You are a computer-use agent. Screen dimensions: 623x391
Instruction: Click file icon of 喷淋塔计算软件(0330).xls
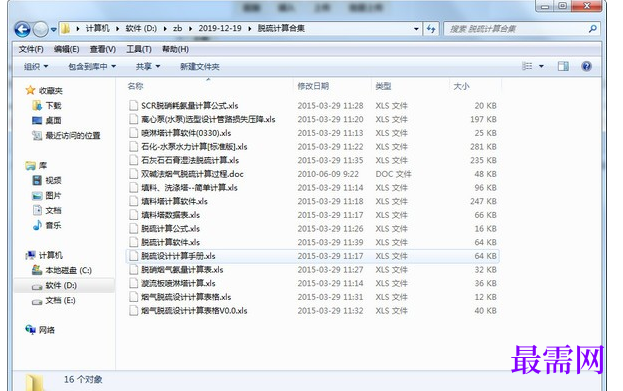pyautogui.click(x=134, y=133)
